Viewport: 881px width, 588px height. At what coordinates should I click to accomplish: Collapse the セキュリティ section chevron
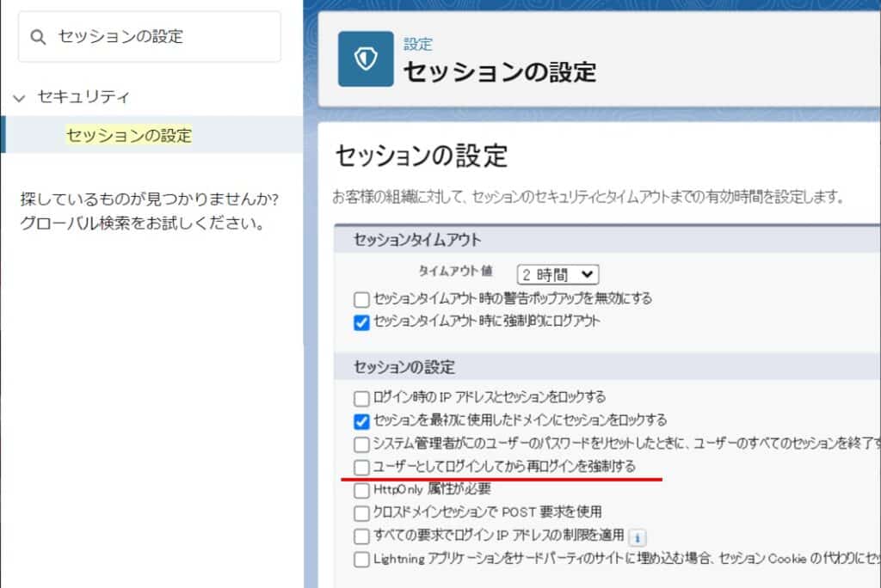(x=19, y=98)
